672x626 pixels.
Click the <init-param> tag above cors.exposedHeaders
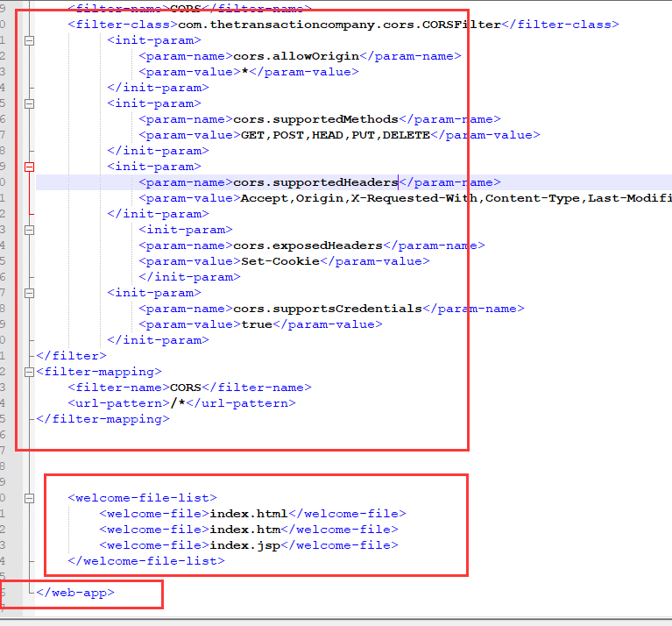tap(186, 230)
